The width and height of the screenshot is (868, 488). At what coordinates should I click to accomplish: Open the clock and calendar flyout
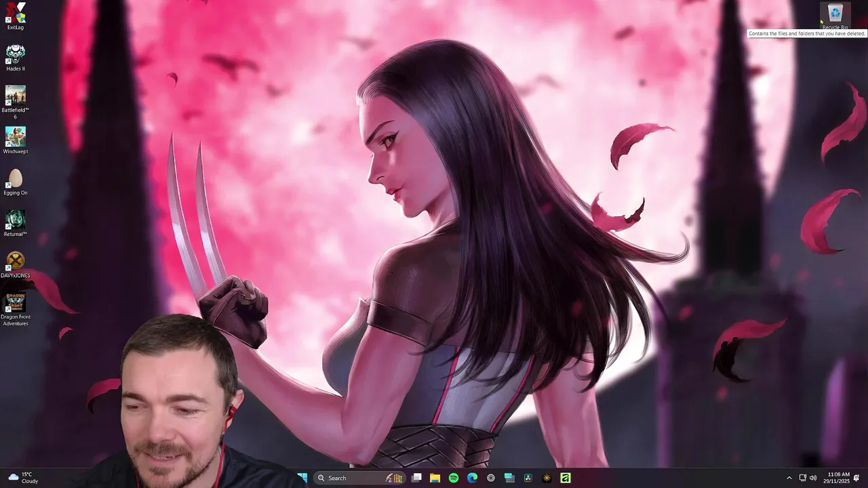click(836, 478)
